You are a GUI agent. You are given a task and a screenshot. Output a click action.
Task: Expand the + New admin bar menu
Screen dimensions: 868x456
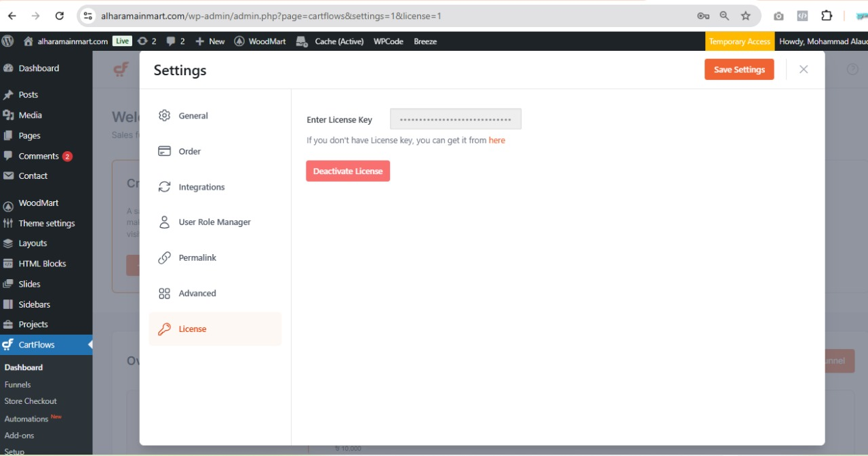point(210,41)
